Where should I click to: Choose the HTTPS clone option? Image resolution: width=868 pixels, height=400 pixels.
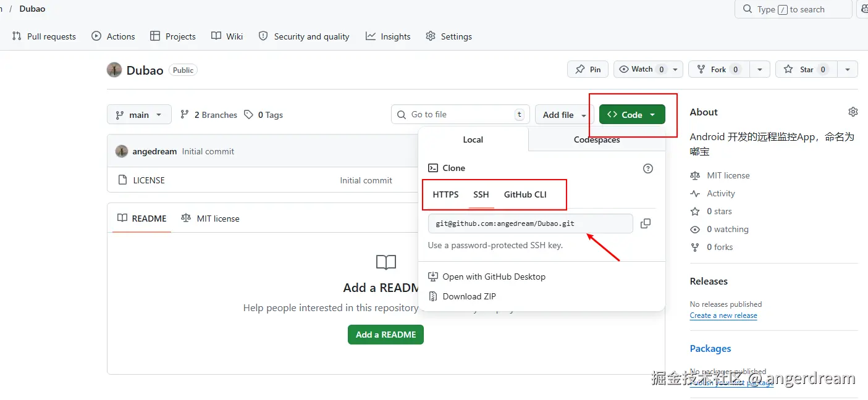pos(445,194)
